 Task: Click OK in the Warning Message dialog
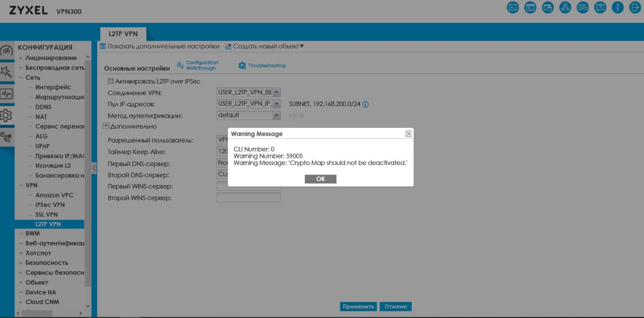(320, 179)
